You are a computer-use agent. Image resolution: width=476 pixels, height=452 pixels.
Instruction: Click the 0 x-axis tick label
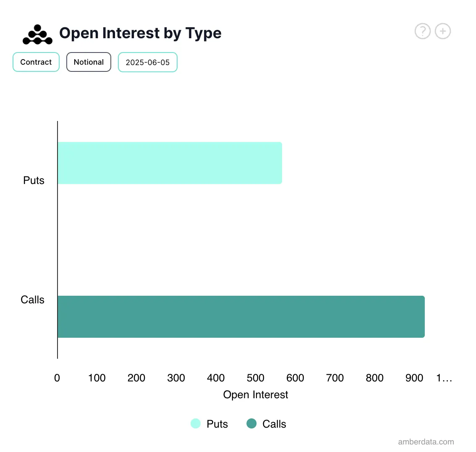click(x=57, y=378)
